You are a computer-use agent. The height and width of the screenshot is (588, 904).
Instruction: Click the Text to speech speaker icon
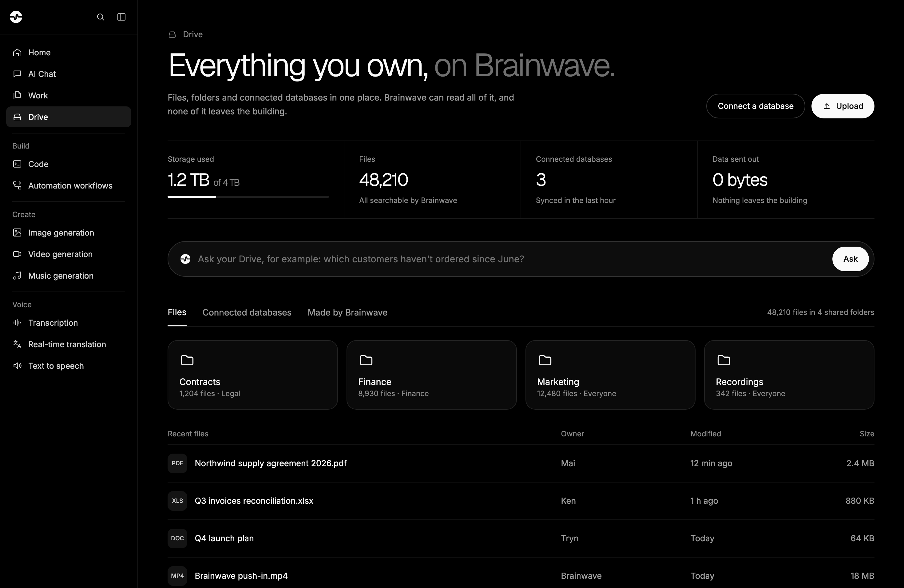click(17, 366)
